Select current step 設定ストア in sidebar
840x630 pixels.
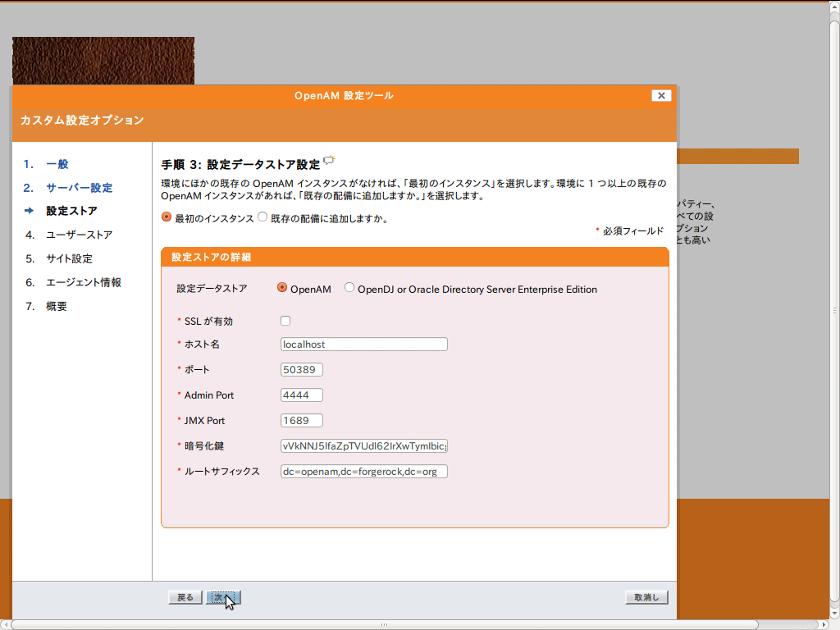point(72,211)
